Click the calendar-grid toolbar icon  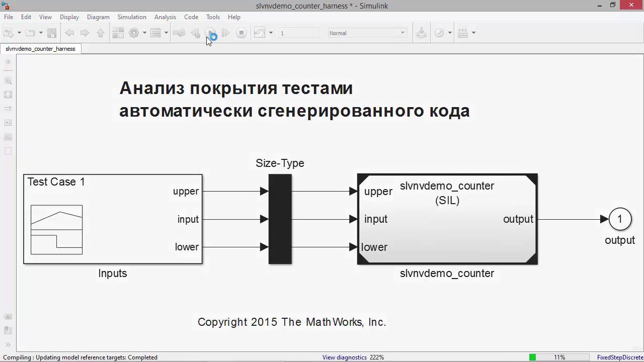[x=463, y=33]
